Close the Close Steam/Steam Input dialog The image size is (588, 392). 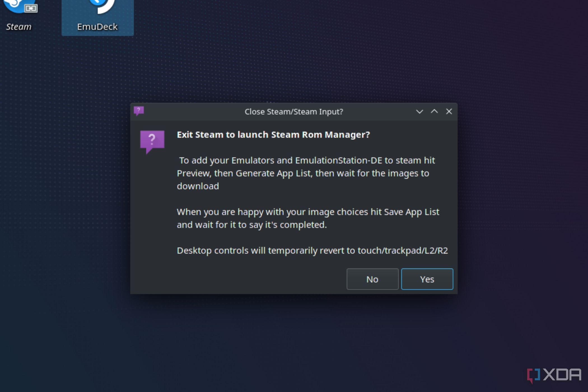pos(449,111)
